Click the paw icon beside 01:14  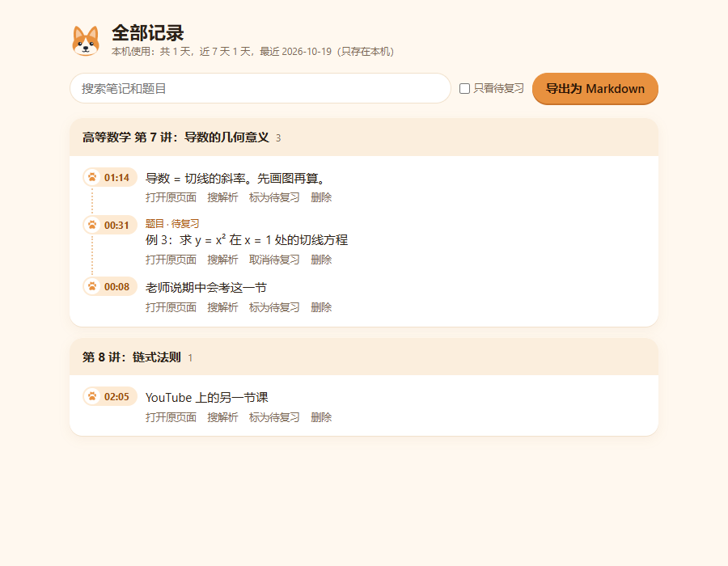point(92,177)
